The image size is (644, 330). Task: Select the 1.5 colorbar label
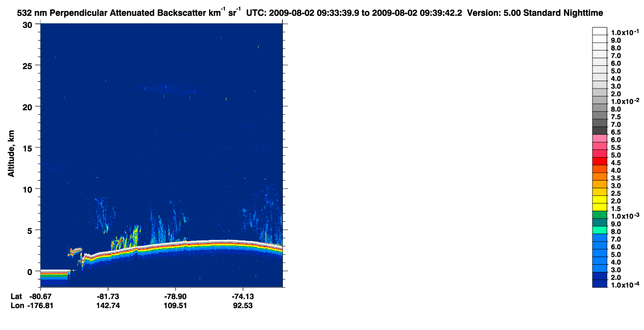616,209
